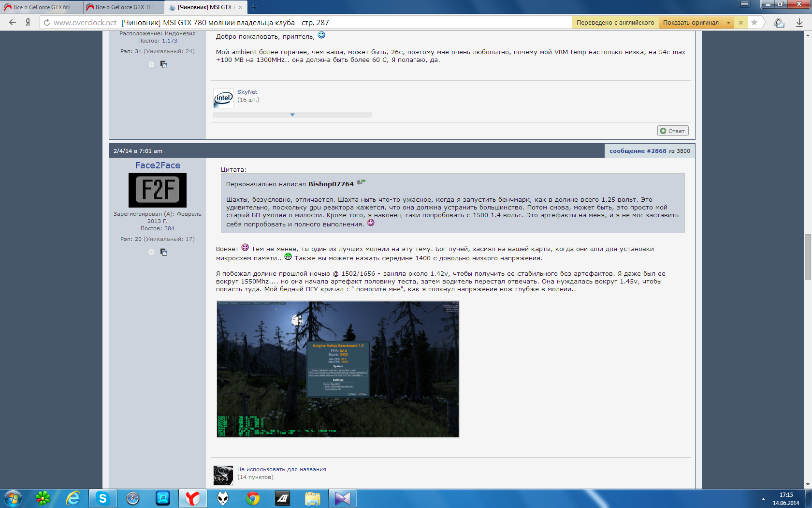Open translation options dropdown arrow
This screenshot has width=812, height=508.
pyautogui.click(x=728, y=23)
